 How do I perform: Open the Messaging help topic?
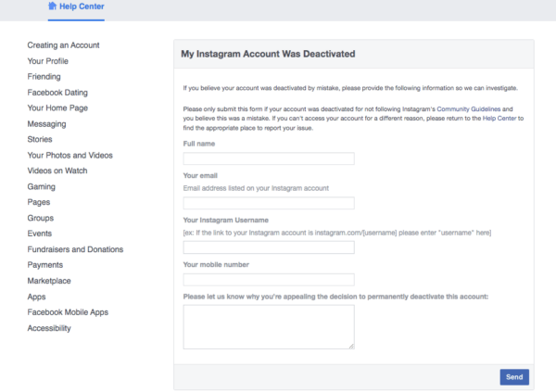coord(46,124)
